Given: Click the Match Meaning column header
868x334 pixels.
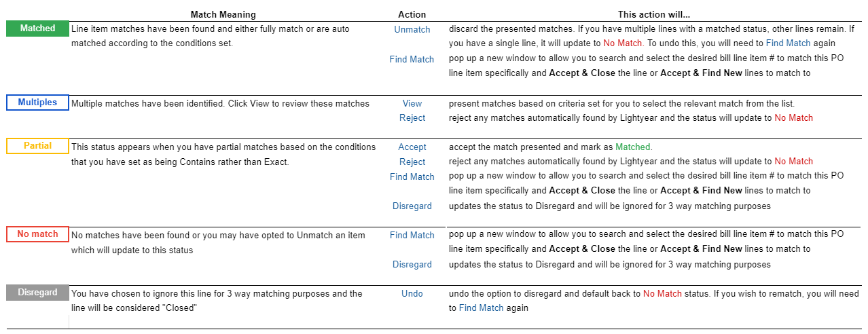Looking at the screenshot, I should [x=223, y=14].
